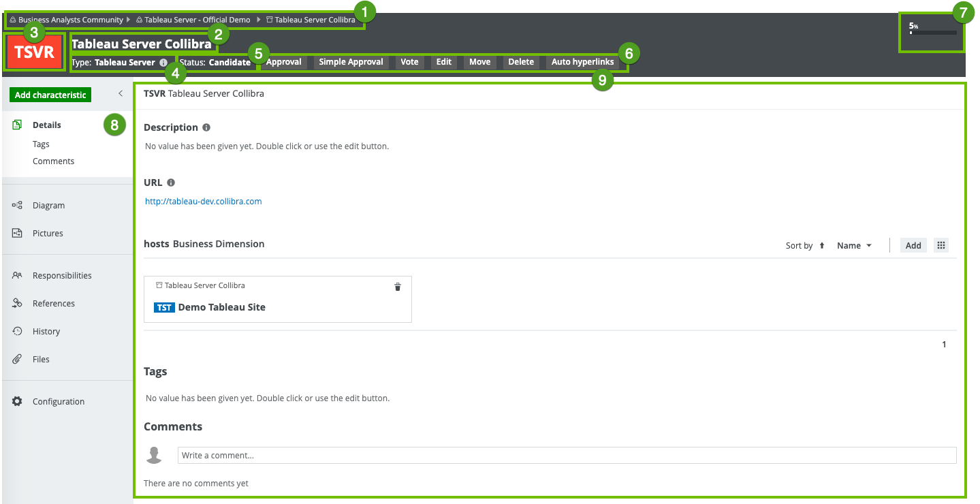The width and height of the screenshot is (980, 504).
Task: Click the info icon next to URL heading
Action: (171, 183)
